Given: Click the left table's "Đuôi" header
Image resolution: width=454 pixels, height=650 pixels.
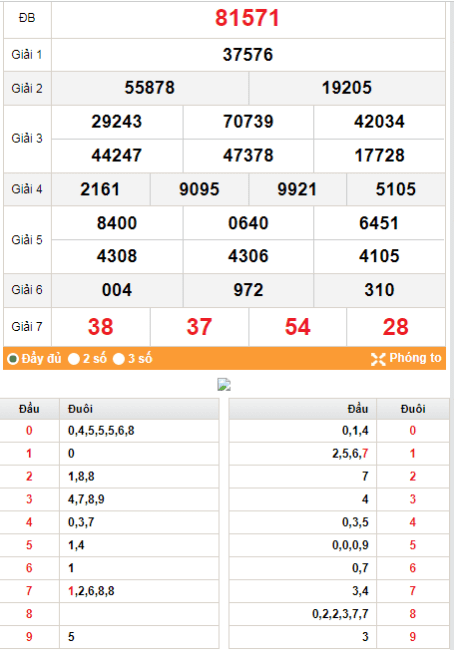Looking at the screenshot, I should tap(80, 409).
